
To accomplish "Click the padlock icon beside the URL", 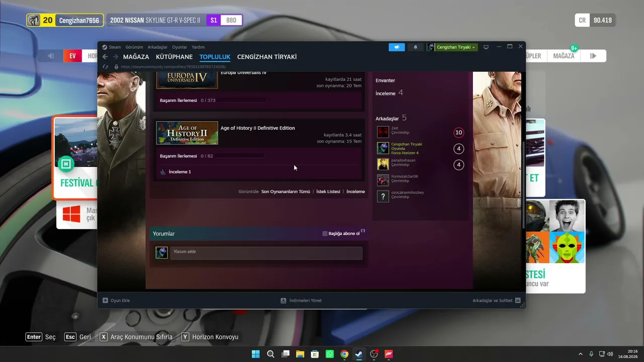I will pyautogui.click(x=116, y=66).
